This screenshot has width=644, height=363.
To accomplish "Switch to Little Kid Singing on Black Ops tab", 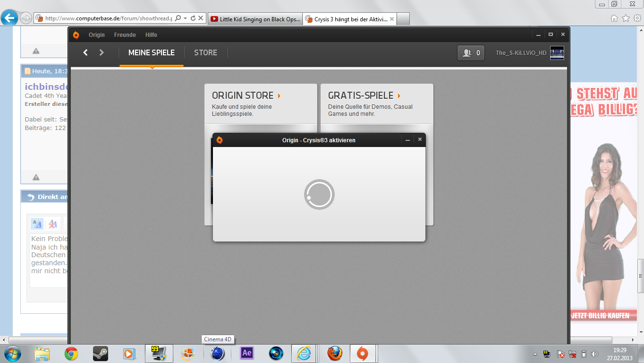I will 254,19.
